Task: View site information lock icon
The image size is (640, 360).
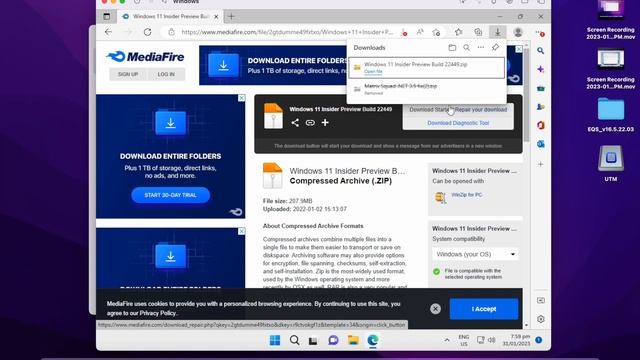Action: tap(171, 32)
